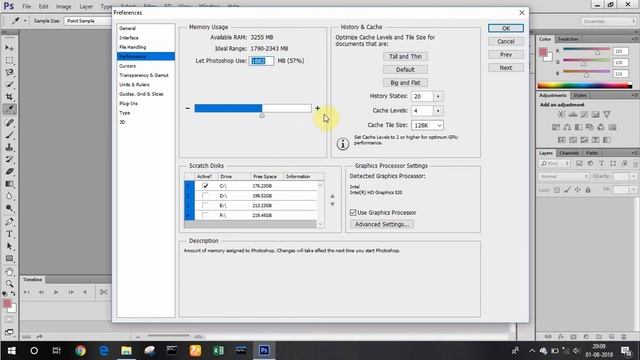Click the Cancel button in Preferences
The image size is (640, 360).
[x=506, y=42]
